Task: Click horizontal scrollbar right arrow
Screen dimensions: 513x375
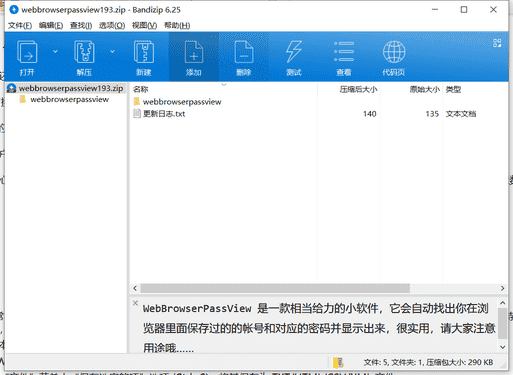Action: (502, 288)
